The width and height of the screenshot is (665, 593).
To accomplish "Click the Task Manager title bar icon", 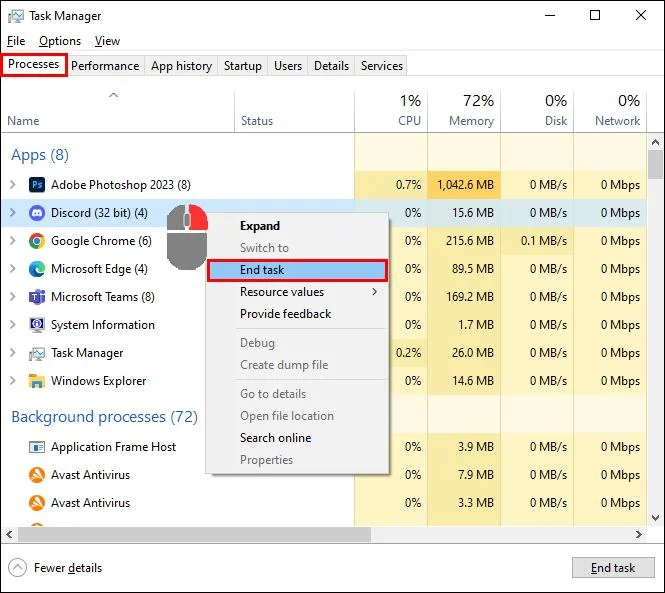I will [16, 16].
